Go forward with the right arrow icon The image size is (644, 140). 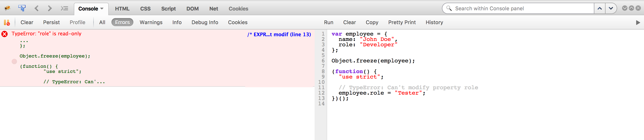pos(50,8)
